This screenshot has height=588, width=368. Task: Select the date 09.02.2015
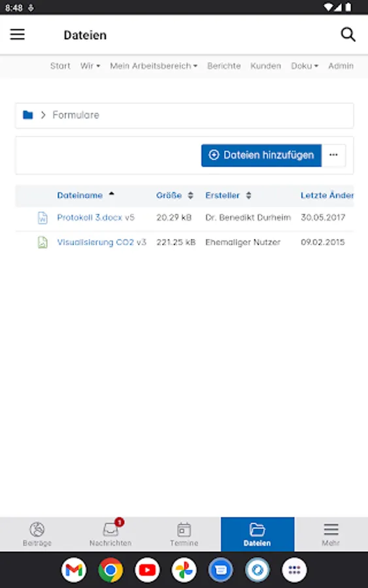coord(323,242)
